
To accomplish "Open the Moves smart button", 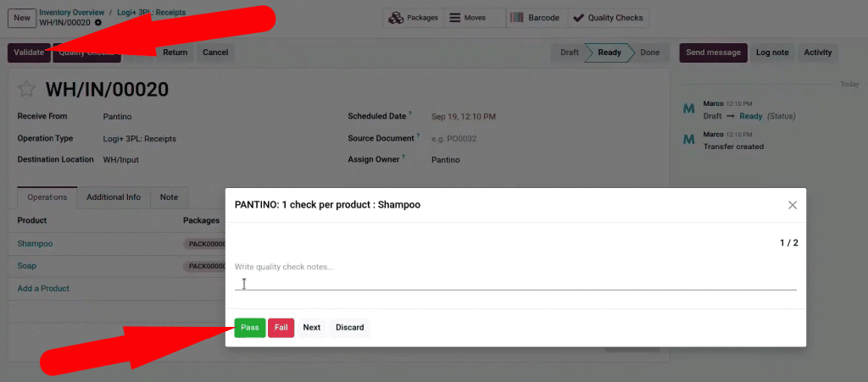I will [x=475, y=18].
